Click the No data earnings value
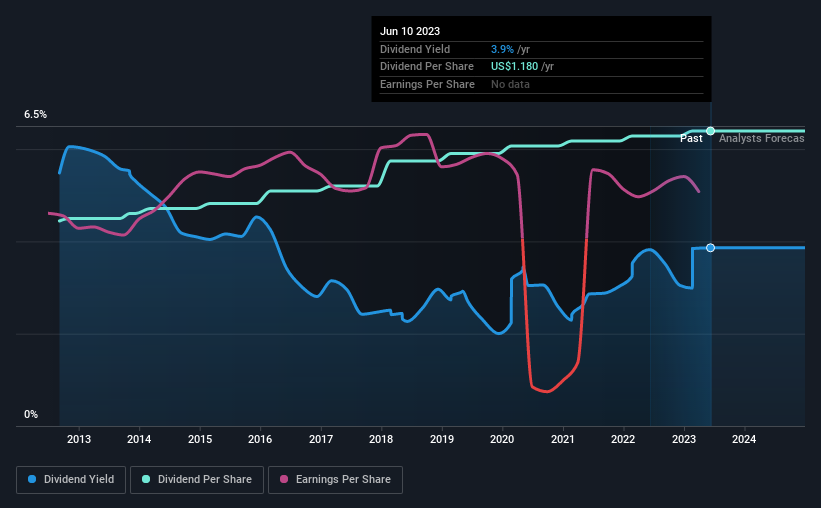Screen dimensions: 821x508 511,84
